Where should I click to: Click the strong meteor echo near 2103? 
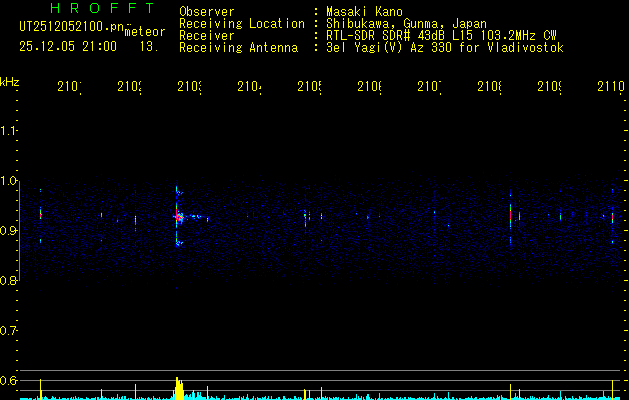click(x=179, y=217)
